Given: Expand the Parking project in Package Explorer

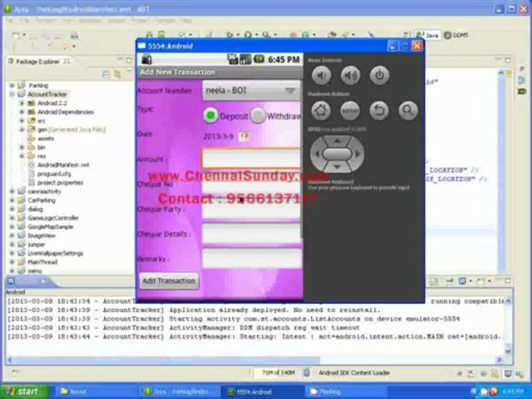Looking at the screenshot, I should (x=12, y=85).
